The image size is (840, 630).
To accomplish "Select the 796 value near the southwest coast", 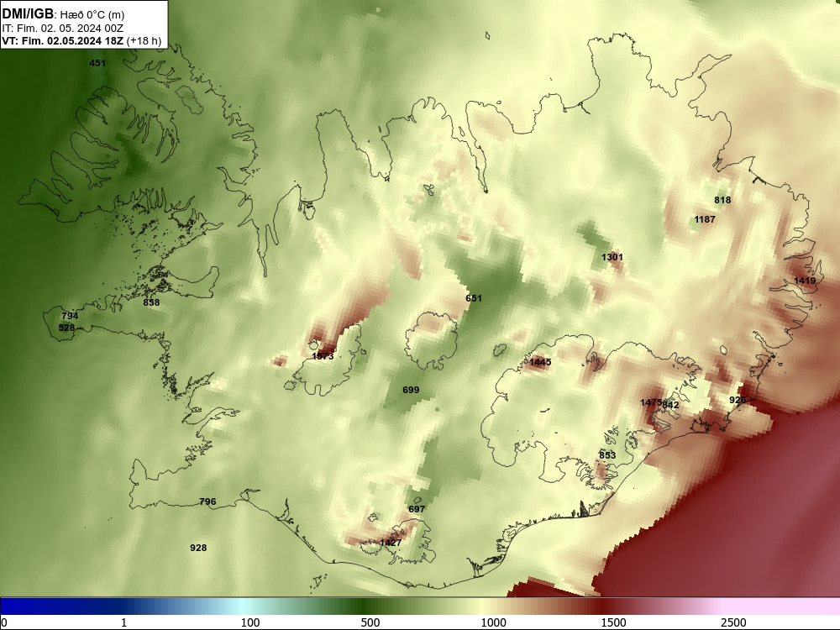I will 207,502.
